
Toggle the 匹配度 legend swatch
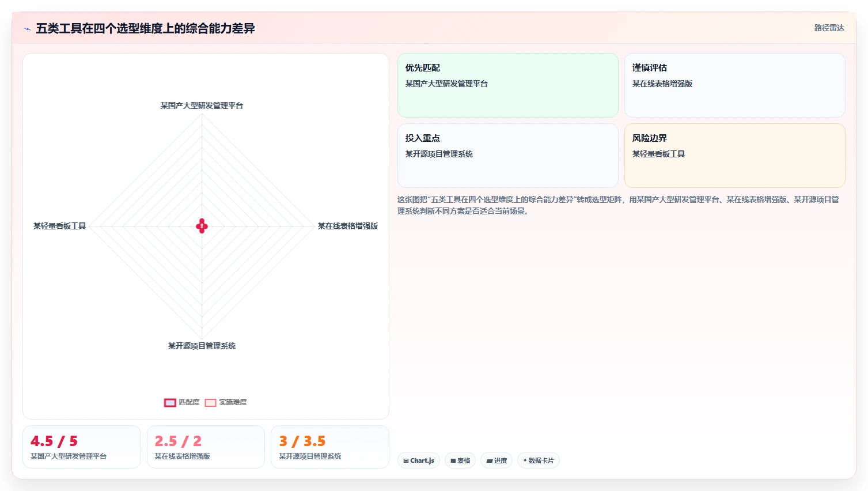click(170, 402)
